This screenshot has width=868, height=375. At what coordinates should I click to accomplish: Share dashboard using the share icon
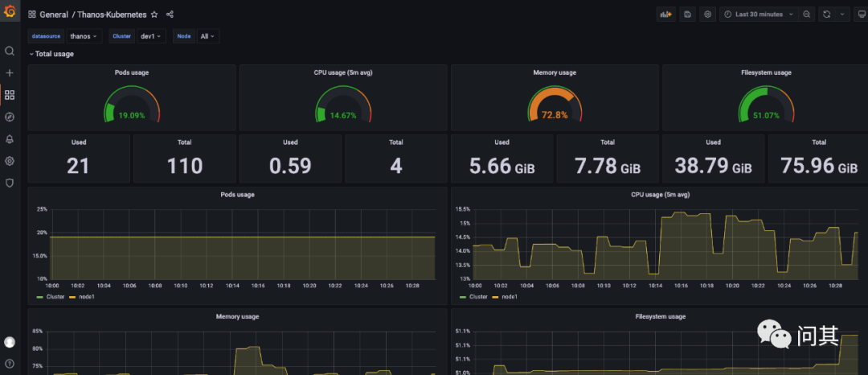coord(170,14)
